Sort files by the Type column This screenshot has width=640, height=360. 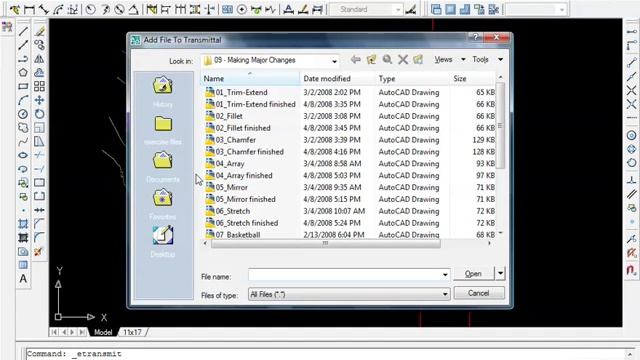click(x=412, y=78)
